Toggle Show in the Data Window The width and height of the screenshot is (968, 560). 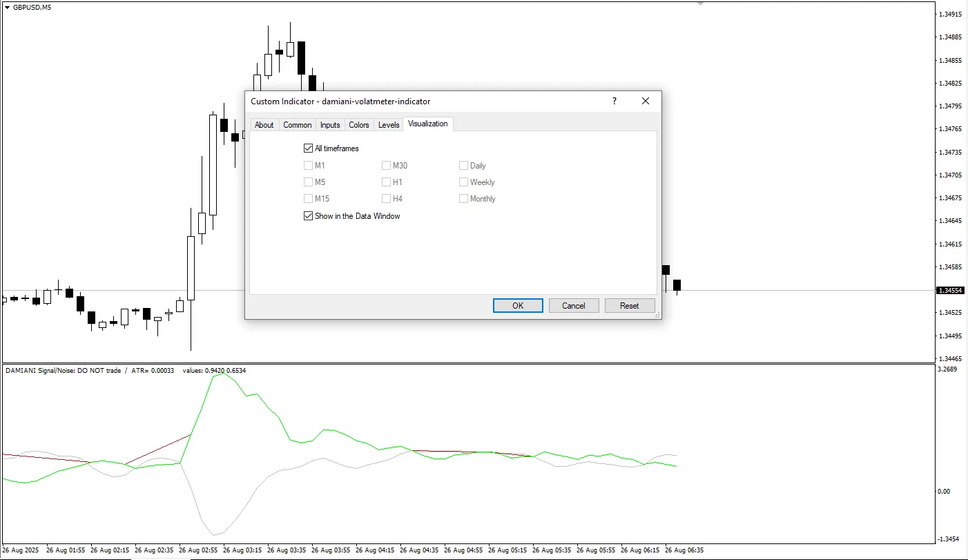click(x=308, y=216)
